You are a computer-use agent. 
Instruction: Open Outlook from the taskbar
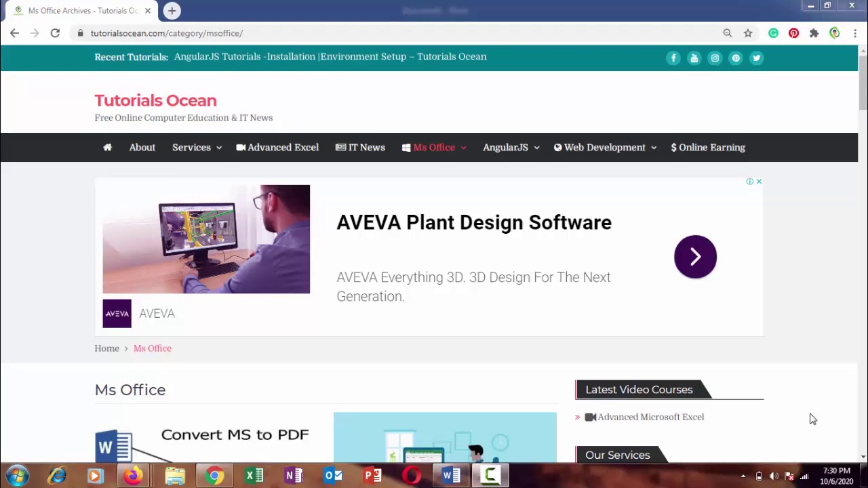tap(333, 476)
